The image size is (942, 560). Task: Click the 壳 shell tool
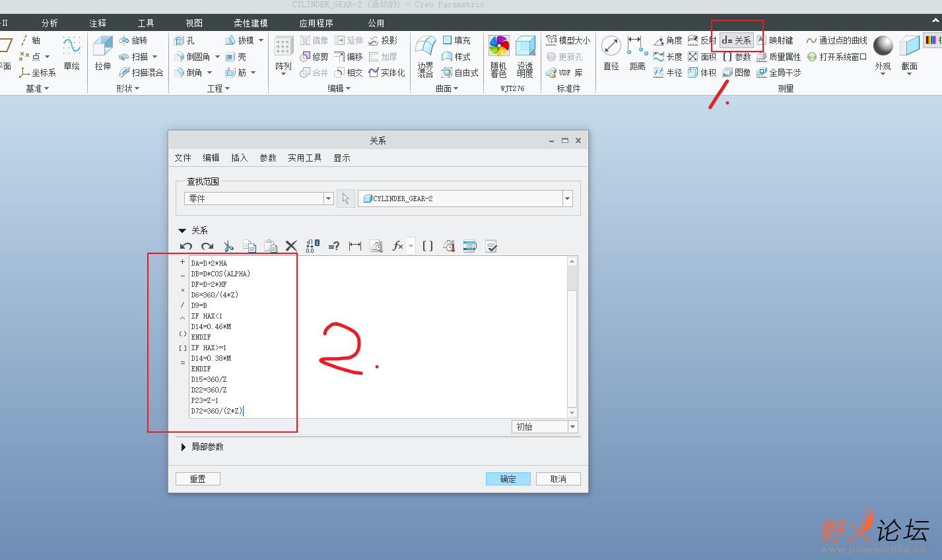point(236,57)
